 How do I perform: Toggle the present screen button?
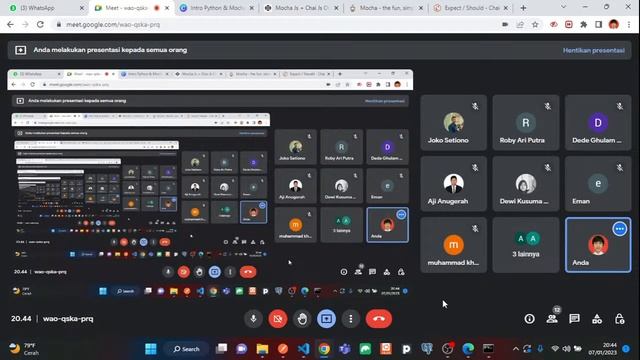pos(327,319)
